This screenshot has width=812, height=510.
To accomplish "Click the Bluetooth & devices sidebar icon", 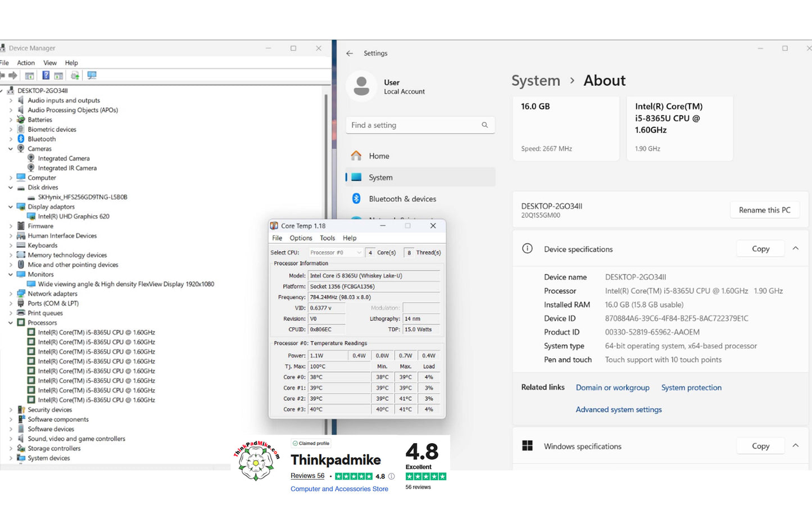I will tap(356, 198).
